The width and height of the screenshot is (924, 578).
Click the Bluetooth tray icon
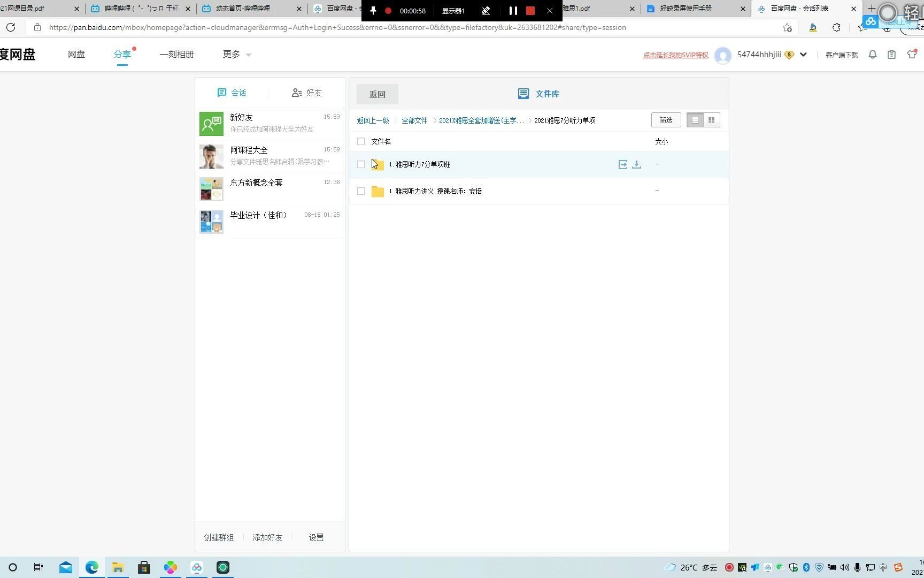(x=806, y=567)
